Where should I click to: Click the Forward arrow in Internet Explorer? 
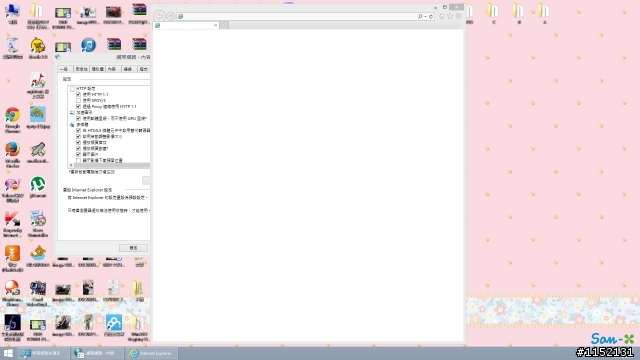tap(171, 16)
